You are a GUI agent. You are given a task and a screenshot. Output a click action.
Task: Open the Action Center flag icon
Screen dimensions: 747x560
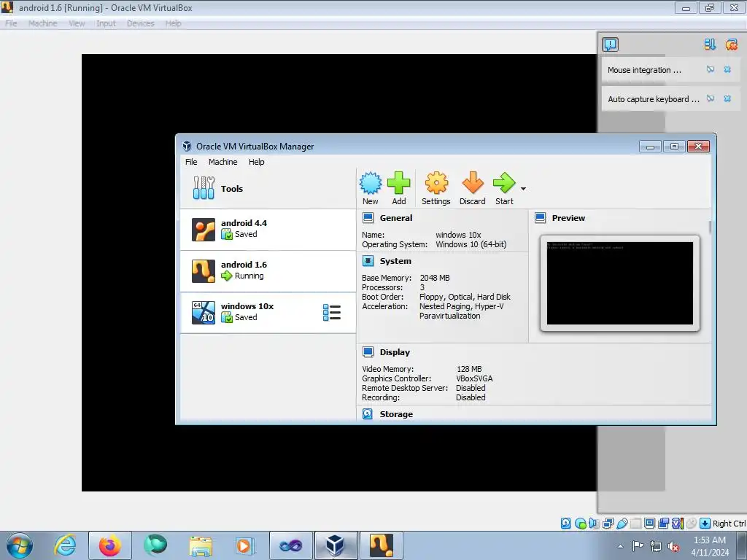coord(638,545)
